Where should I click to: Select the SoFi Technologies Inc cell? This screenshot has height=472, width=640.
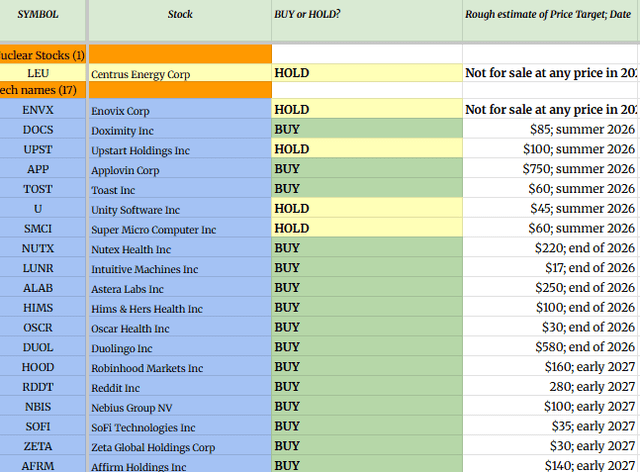click(x=180, y=426)
